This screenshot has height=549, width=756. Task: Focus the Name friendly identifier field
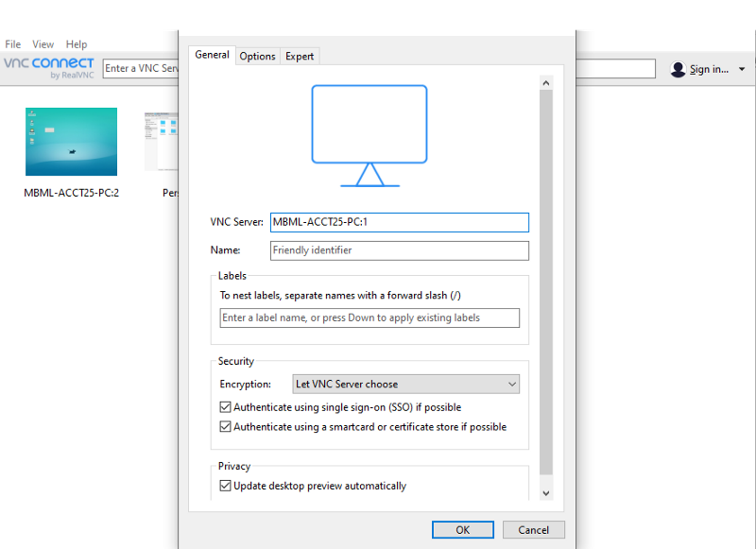(x=399, y=250)
